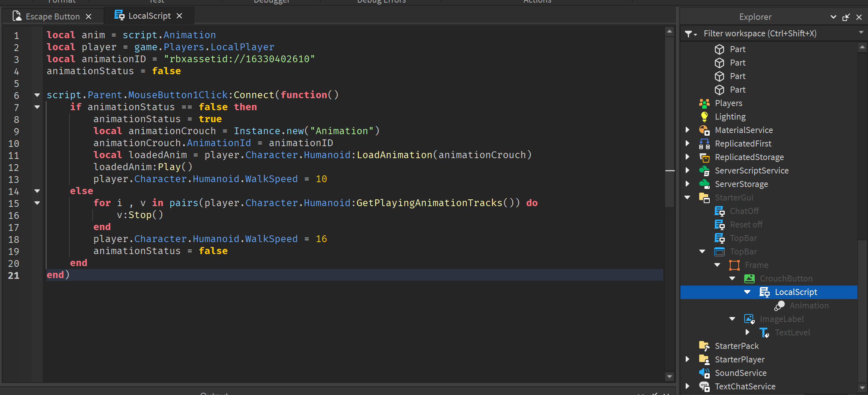The height and width of the screenshot is (395, 868).
Task: Expand the ReplicatedStorage tree node
Action: coord(687,157)
